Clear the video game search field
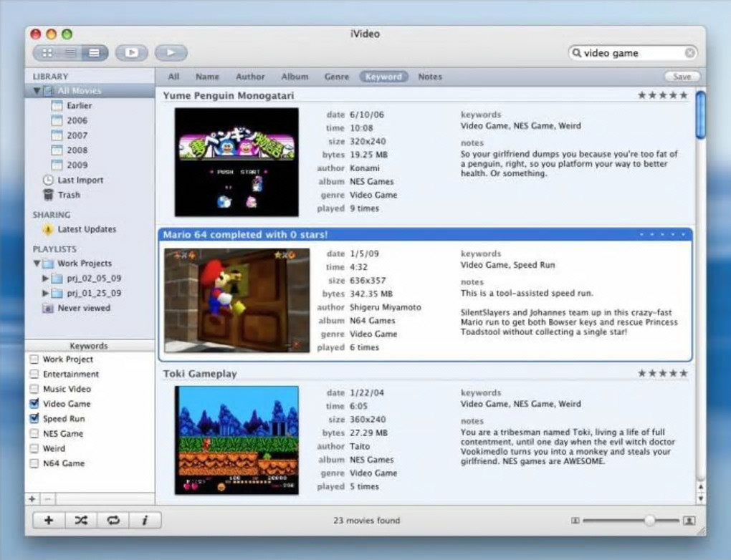The height and width of the screenshot is (560, 731). [689, 53]
